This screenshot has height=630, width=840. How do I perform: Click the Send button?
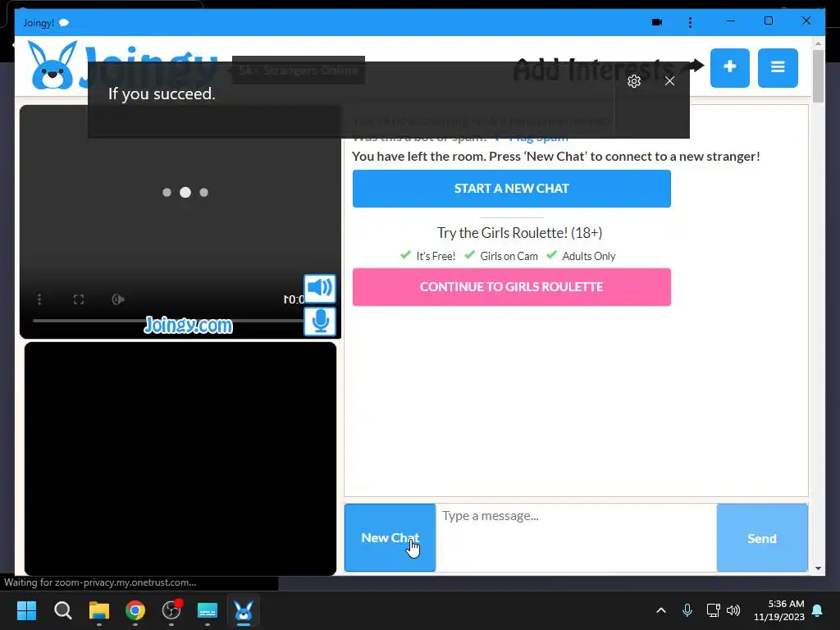click(x=762, y=538)
